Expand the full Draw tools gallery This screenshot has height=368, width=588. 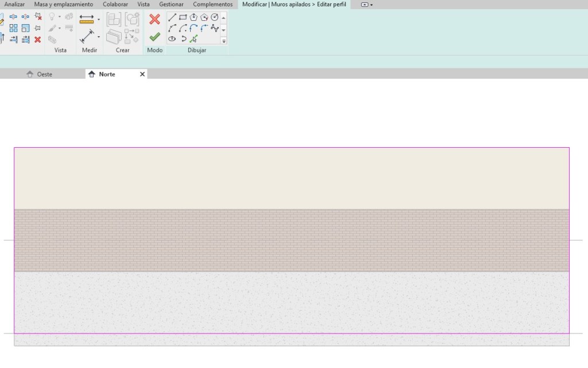tap(224, 41)
